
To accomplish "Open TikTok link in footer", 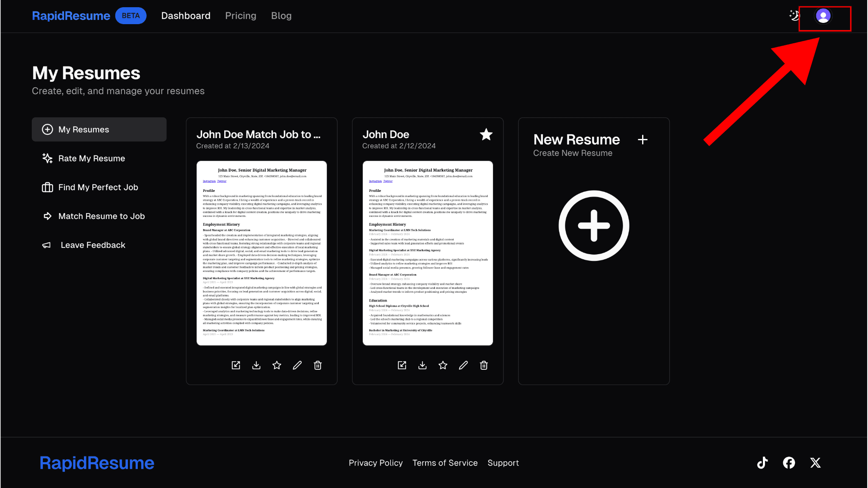I will (x=762, y=463).
